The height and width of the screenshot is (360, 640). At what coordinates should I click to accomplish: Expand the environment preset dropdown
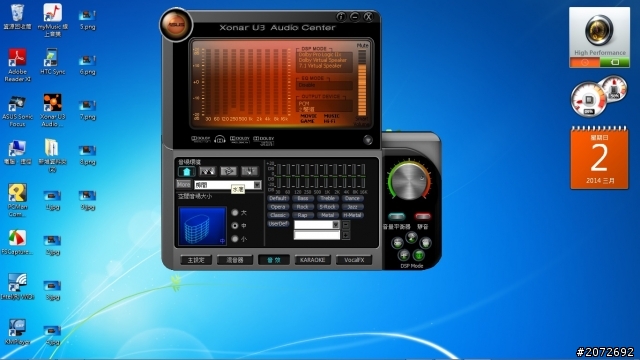[257, 185]
